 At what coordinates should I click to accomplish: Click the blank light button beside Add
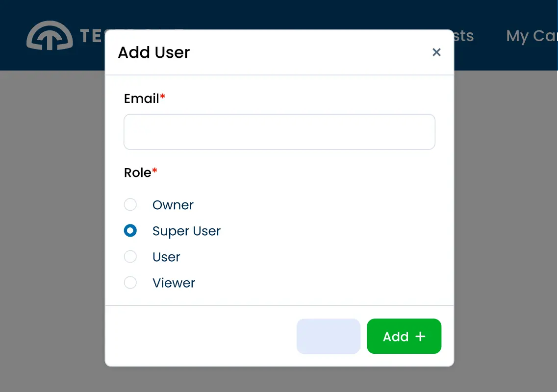328,336
